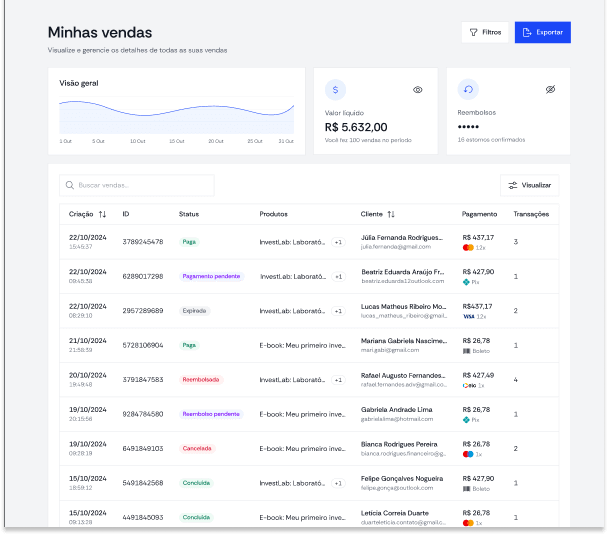Image resolution: width=608 pixels, height=535 pixels.
Task: Click the Status column header
Action: [x=189, y=214]
